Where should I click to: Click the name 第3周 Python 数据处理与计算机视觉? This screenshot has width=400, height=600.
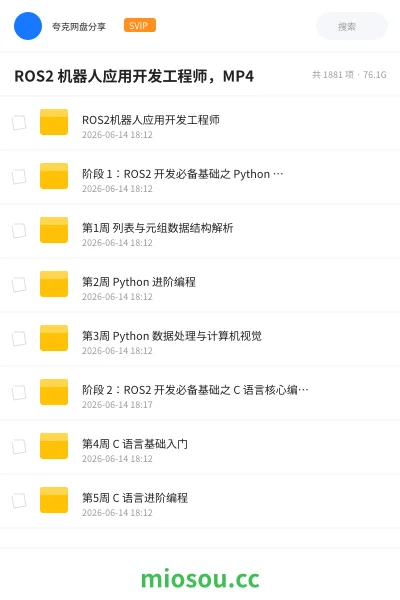pos(171,336)
